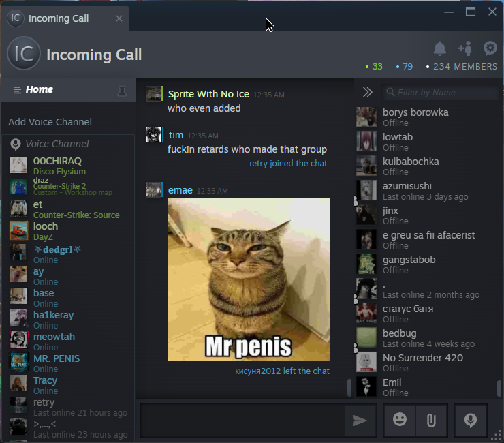Click the message input box
Screen dimensions: 504x443
tap(243, 421)
